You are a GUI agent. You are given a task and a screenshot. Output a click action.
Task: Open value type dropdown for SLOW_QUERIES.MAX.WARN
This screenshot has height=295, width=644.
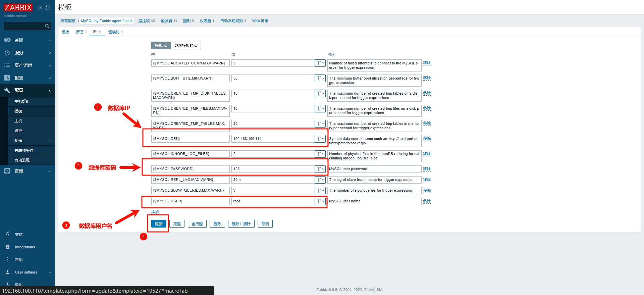coord(320,190)
